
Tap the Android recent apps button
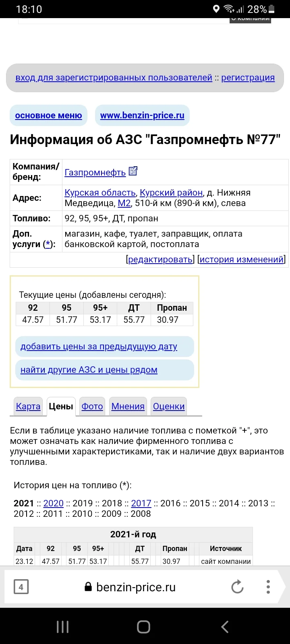63,626
